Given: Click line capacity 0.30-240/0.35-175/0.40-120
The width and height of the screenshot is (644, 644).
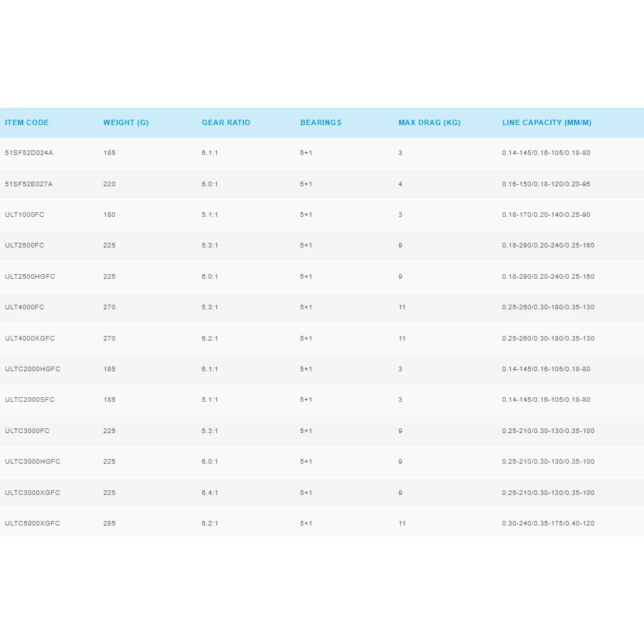Looking at the screenshot, I should pos(548,524).
